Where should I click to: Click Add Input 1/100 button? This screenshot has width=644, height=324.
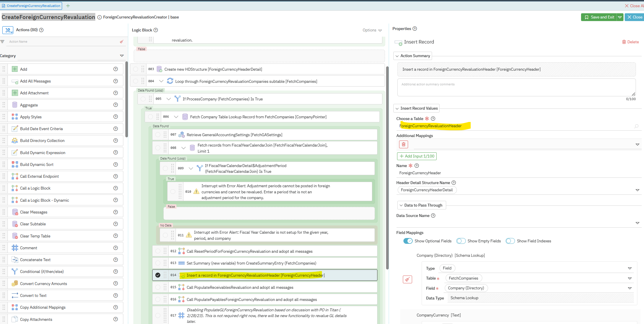tap(417, 156)
